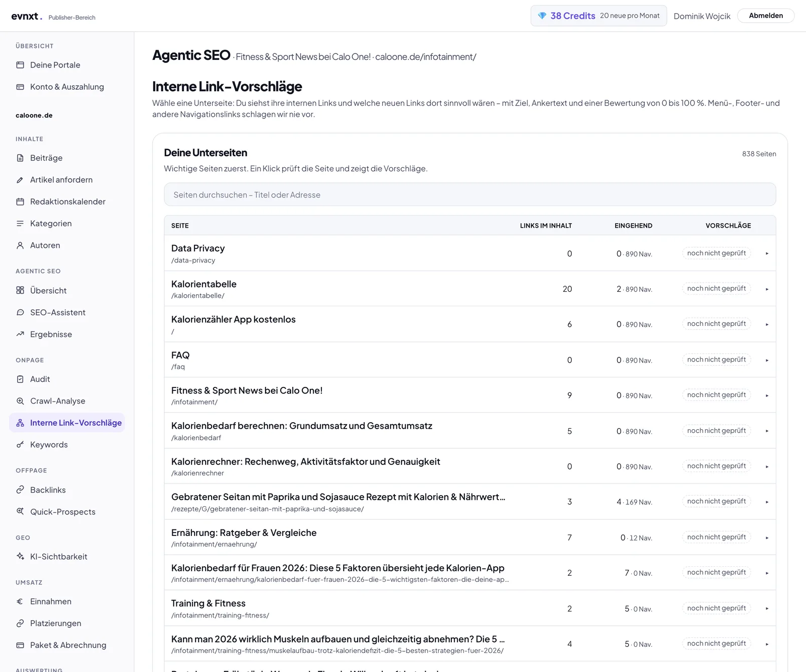Click the Kalorienbedarf berechnen page title
This screenshot has width=806, height=672.
click(x=302, y=426)
